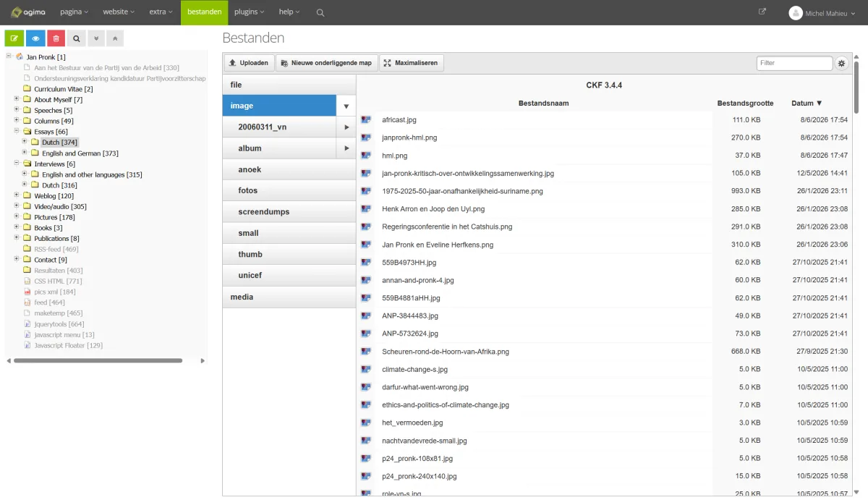The image size is (868, 500).
Task: Click the CSS HTML file icon
Action: (x=27, y=281)
